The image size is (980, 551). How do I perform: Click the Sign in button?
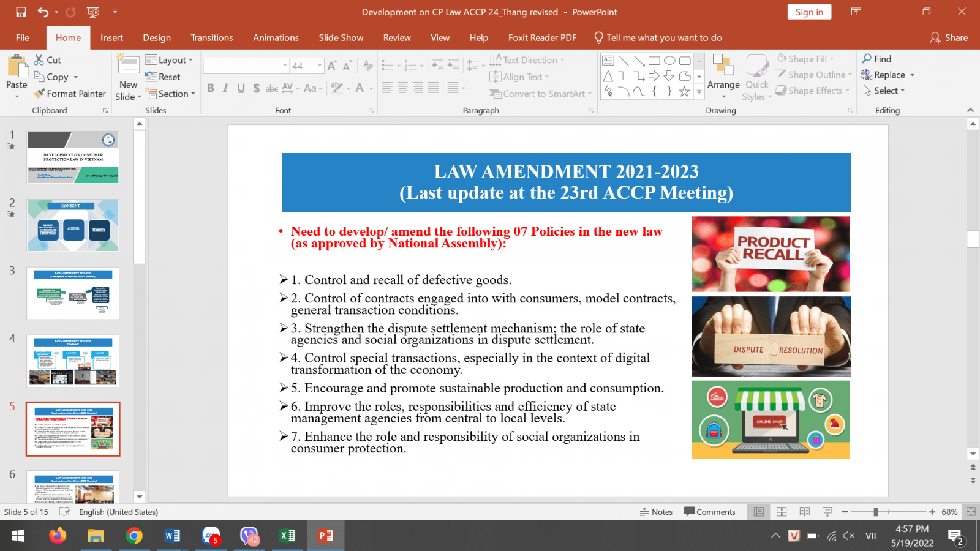[x=809, y=12]
